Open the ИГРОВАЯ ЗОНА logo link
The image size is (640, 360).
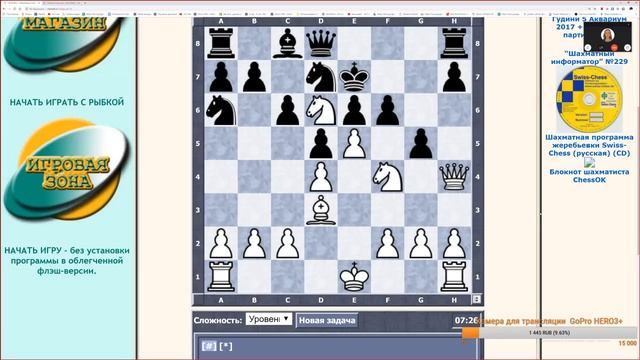tap(67, 169)
